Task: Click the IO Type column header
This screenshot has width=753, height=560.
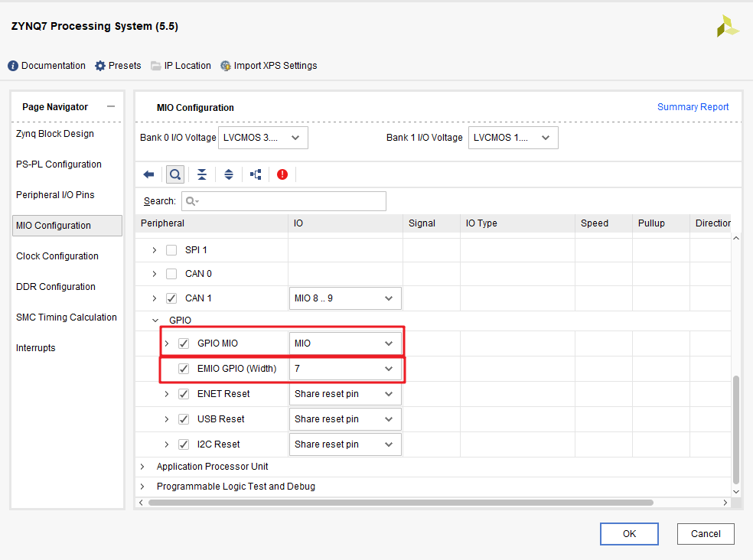Action: coord(517,223)
